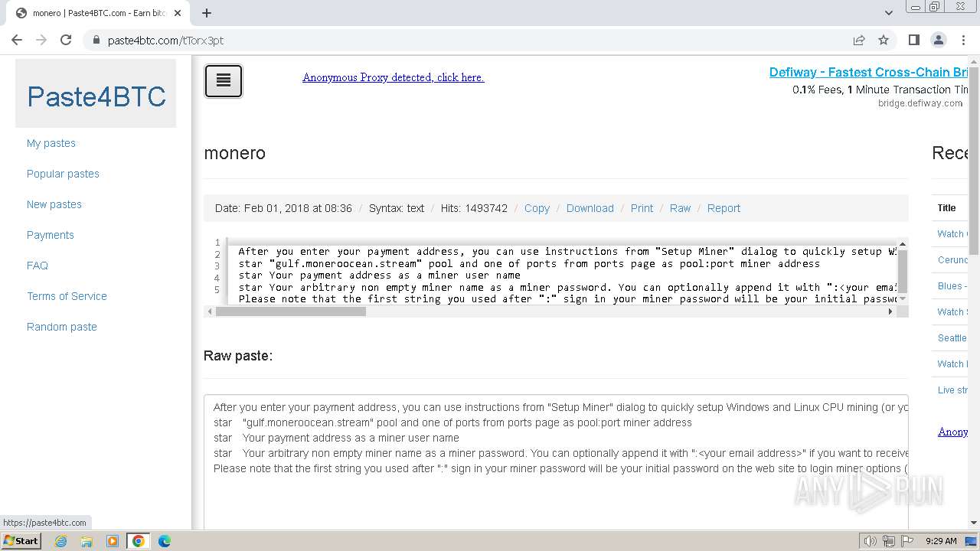The image size is (980, 551).
Task: Bookmark this page with the star icon
Action: point(884,40)
